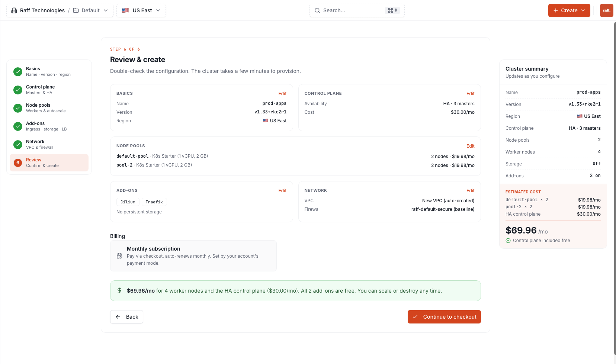Go to the Add-ons step
616x364 pixels.
point(49,126)
